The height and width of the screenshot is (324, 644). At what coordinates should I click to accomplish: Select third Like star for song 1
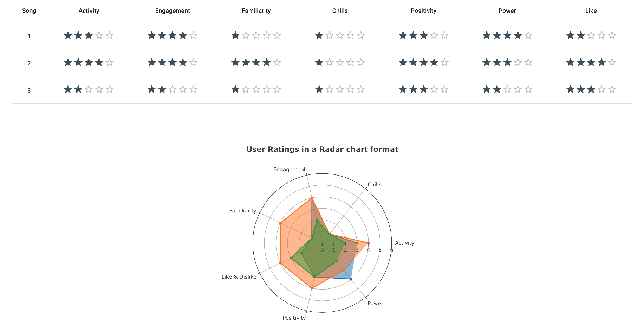[591, 35]
